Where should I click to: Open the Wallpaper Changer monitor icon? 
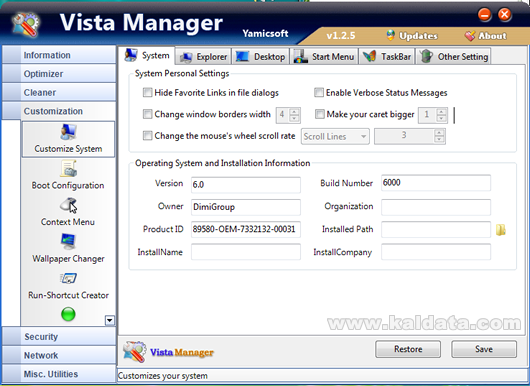click(68, 242)
